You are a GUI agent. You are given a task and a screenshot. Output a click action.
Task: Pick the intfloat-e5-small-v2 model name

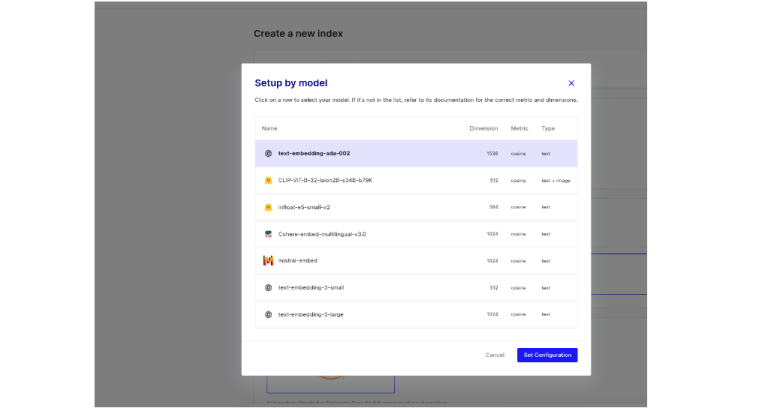coord(304,207)
